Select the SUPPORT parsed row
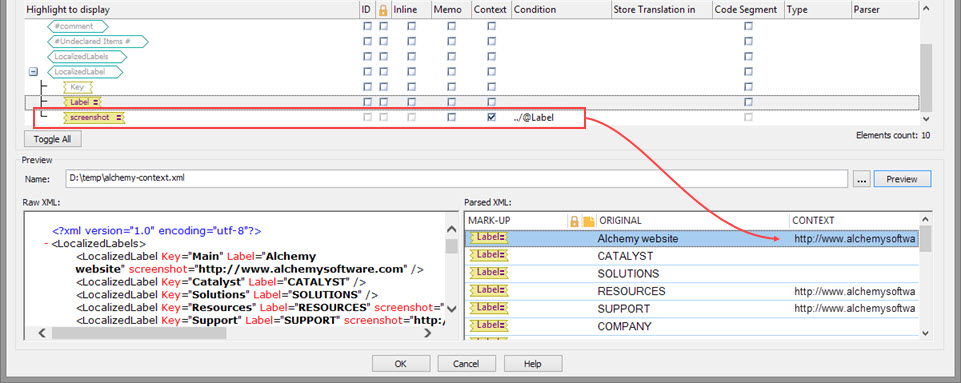The width and height of the screenshot is (961, 383). click(692, 308)
